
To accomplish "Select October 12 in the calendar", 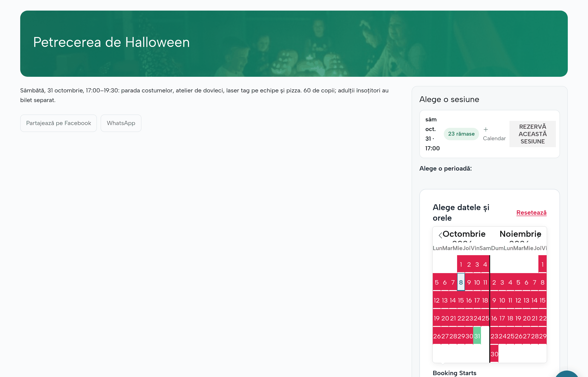I will (437, 300).
